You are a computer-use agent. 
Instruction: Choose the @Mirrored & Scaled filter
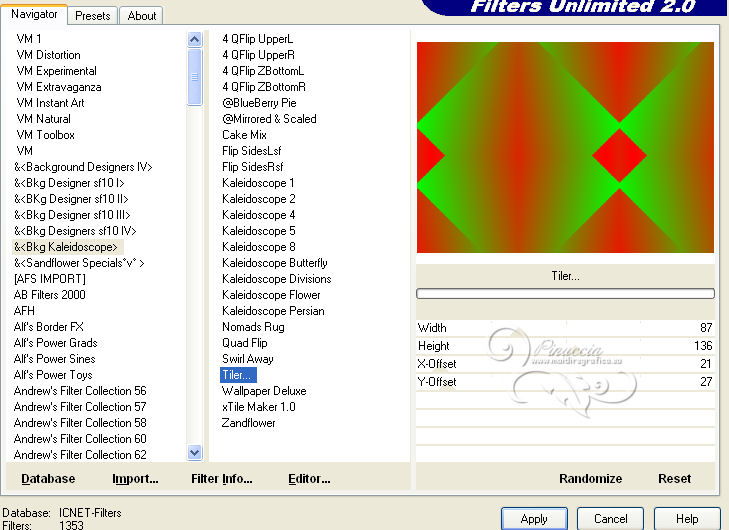tap(269, 119)
